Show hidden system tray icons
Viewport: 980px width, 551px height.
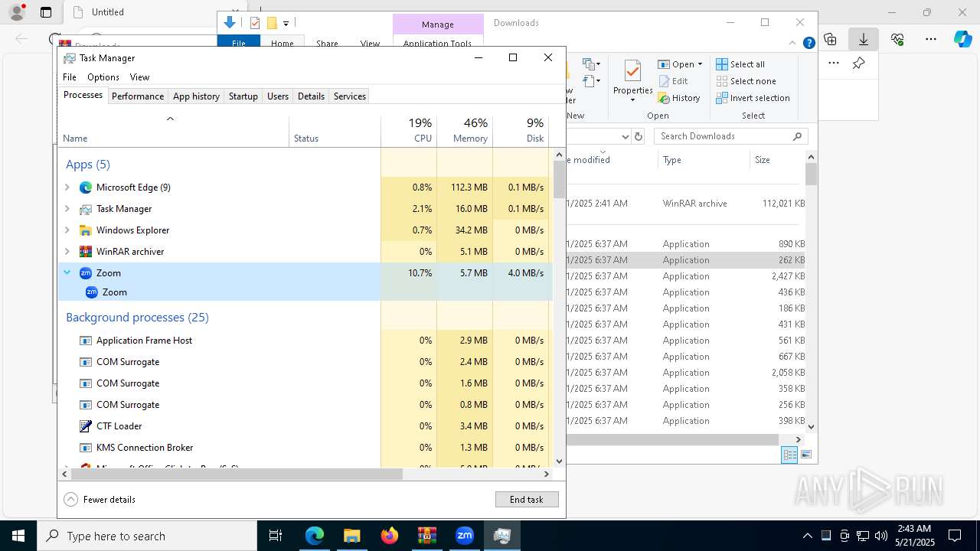click(x=807, y=536)
